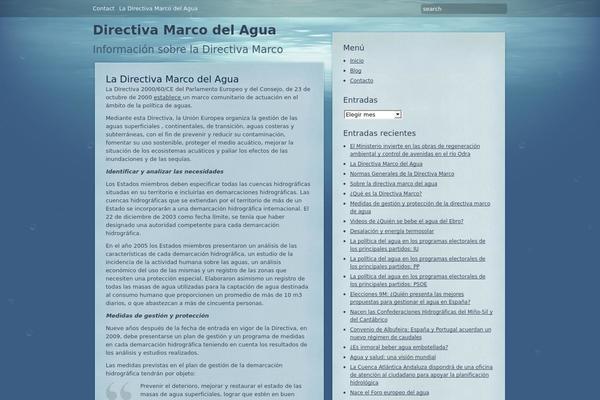Open '¿Qué es la Directiva Marco?' entry

pos(386,194)
